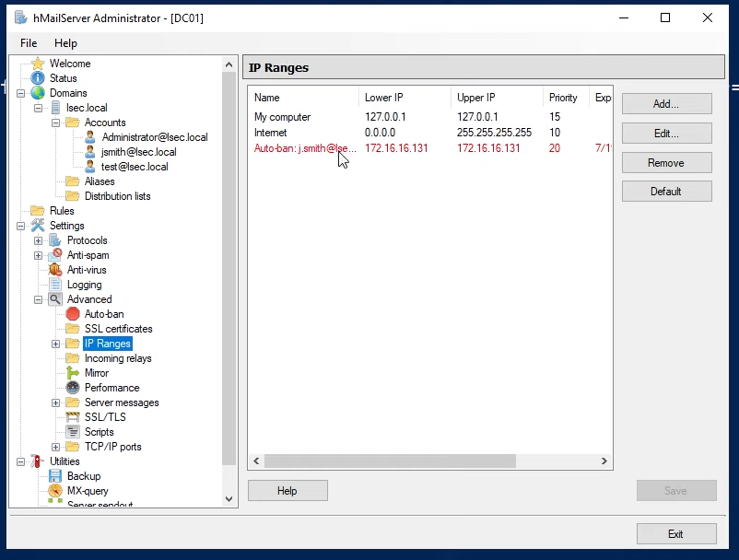739x560 pixels.
Task: Click the Anti-virus bug icon
Action: click(x=55, y=270)
